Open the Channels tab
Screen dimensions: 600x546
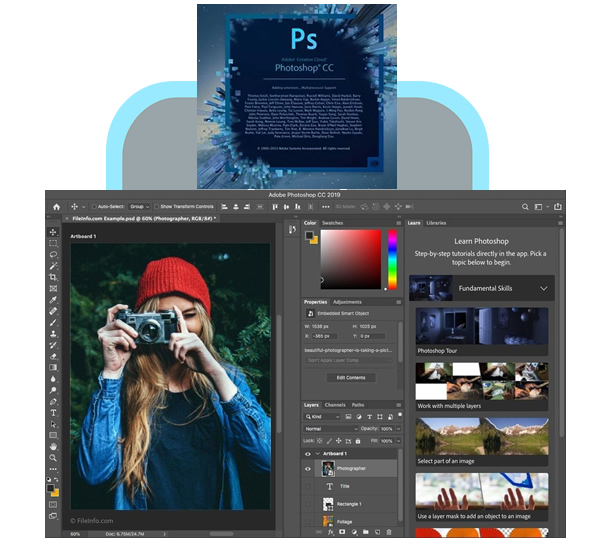pos(334,404)
